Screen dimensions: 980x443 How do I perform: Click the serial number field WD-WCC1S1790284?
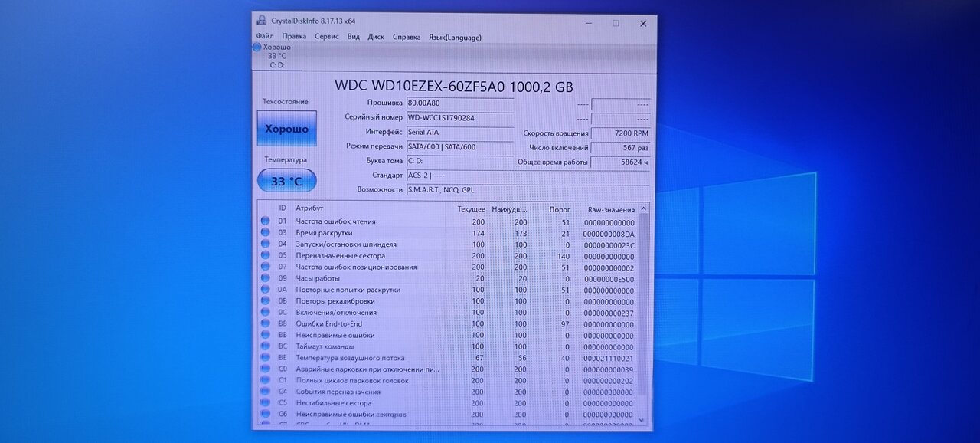[459, 118]
